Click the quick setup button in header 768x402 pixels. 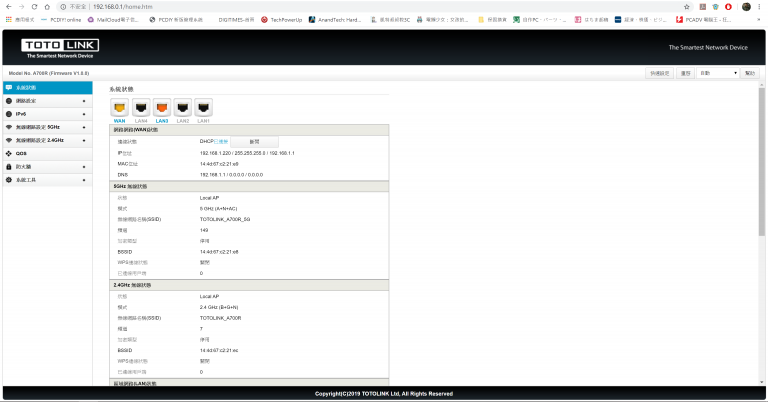coord(659,73)
